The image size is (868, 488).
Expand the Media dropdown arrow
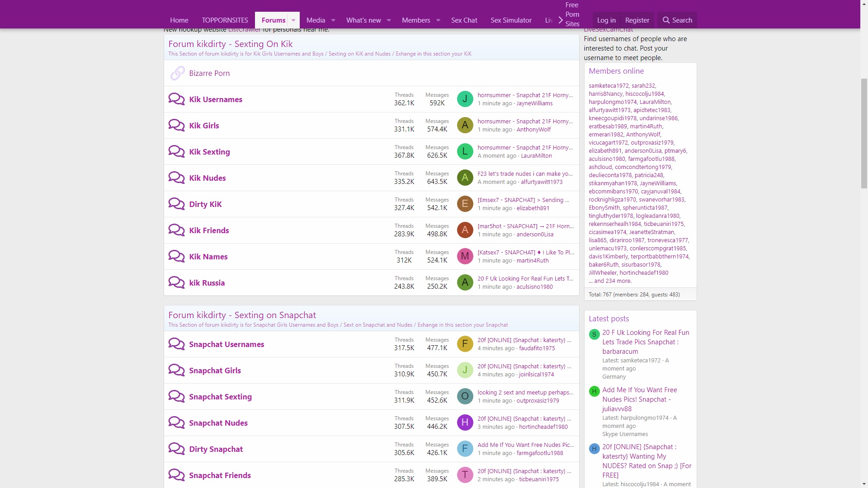[333, 20]
